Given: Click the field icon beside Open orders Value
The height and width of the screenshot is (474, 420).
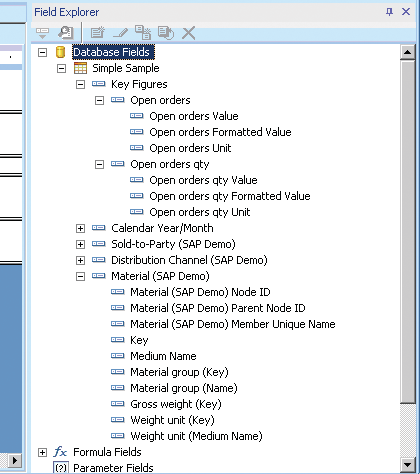Looking at the screenshot, I should click(x=137, y=116).
